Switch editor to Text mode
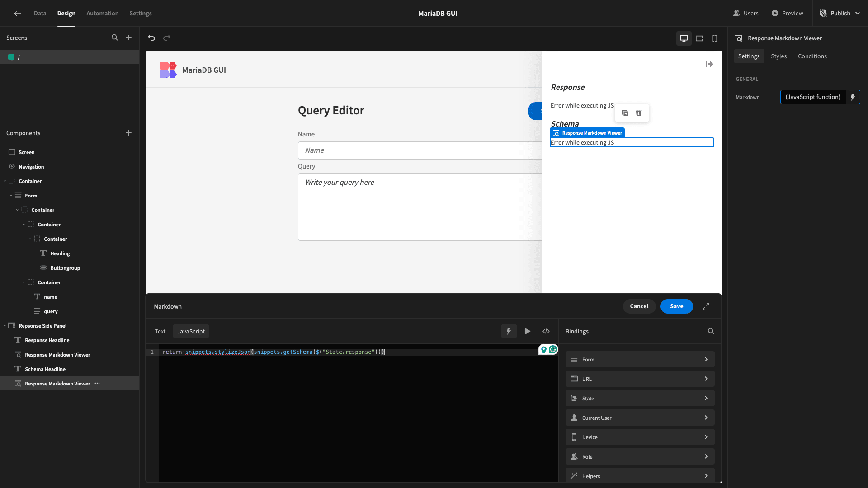The height and width of the screenshot is (488, 868). [x=160, y=331]
